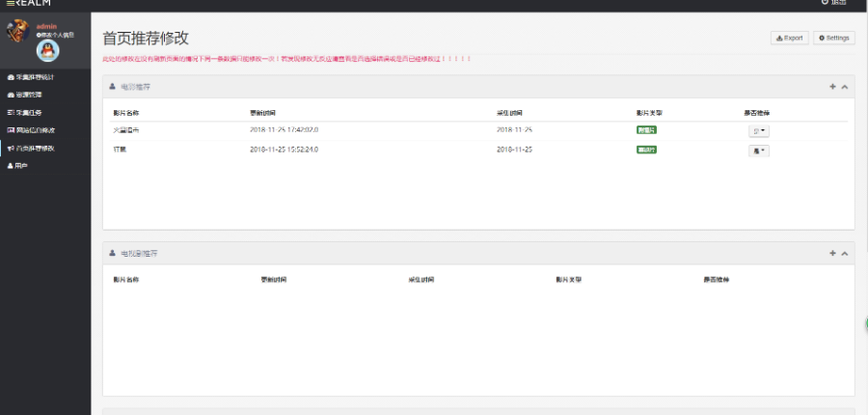Click the logout power icon at top right
868x415 pixels.
[x=825, y=2]
